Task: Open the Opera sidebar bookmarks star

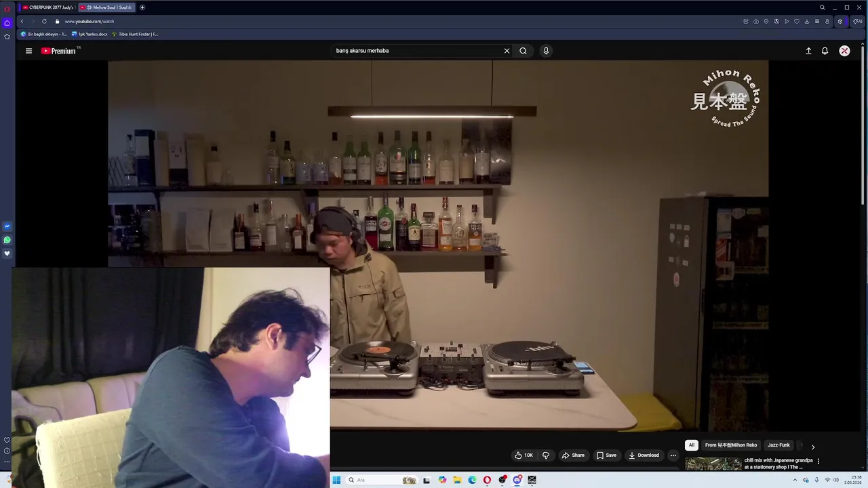Action: tap(7, 37)
